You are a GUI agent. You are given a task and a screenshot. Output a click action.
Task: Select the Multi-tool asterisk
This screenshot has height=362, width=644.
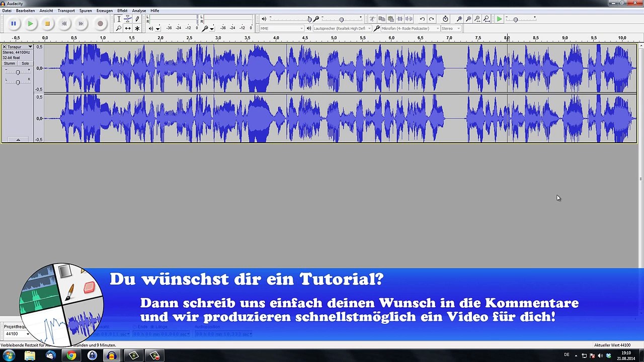tap(137, 28)
